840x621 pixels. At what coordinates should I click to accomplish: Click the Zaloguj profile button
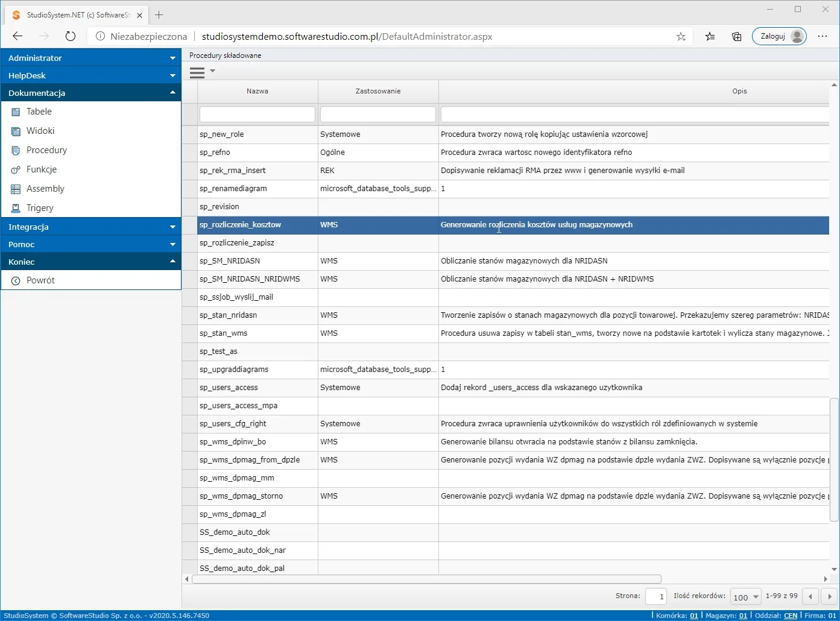(779, 36)
